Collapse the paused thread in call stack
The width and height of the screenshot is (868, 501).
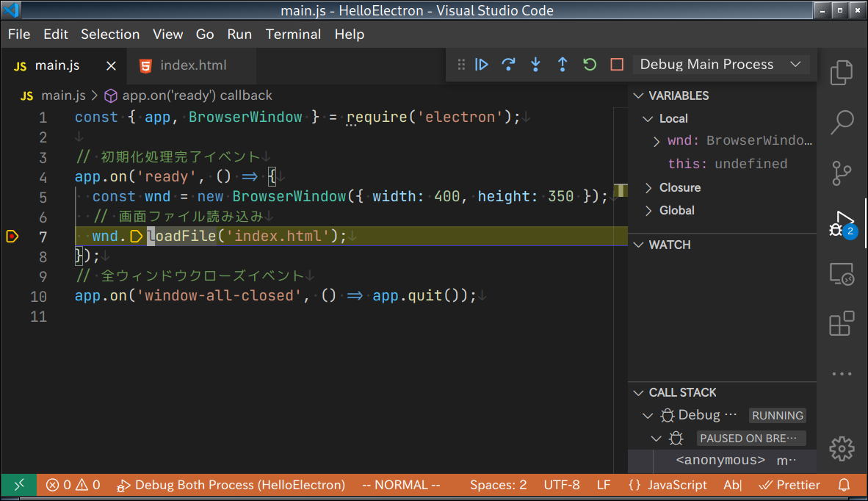(x=656, y=439)
